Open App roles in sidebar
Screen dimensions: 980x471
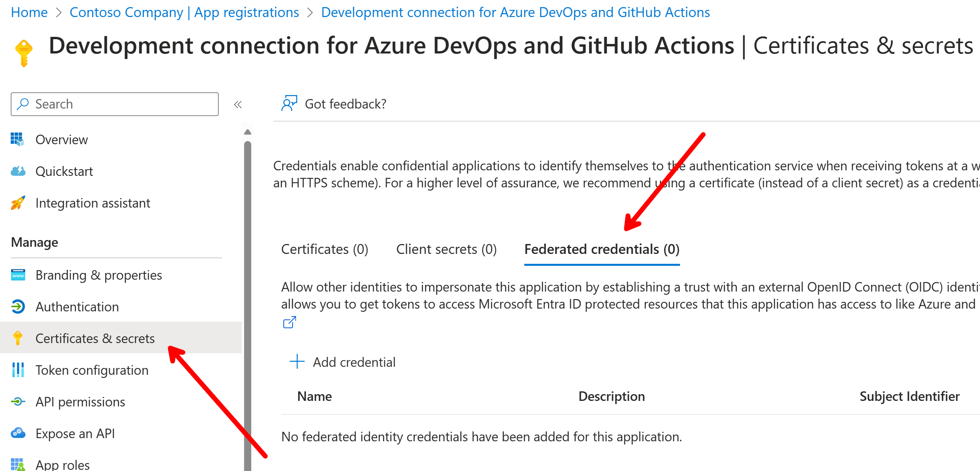point(63,464)
